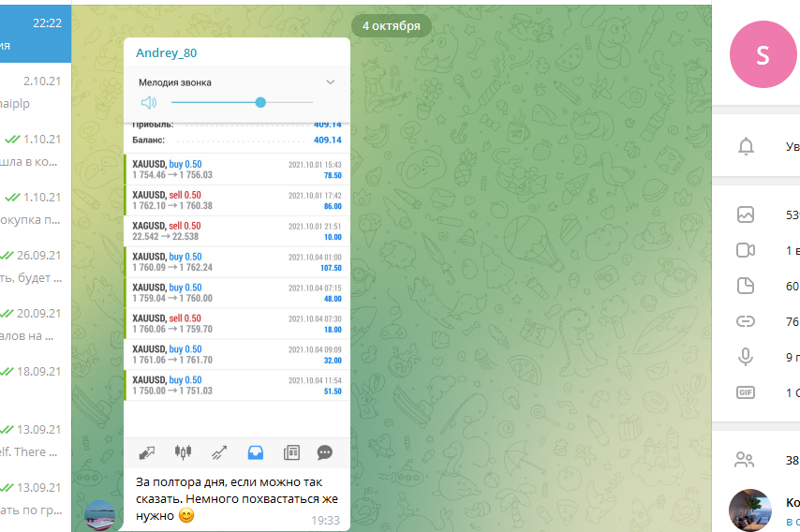Viewport: 800px width, 532px height.
Task: Click the XAGUSD sell 0.50 trade row
Action: (x=237, y=231)
